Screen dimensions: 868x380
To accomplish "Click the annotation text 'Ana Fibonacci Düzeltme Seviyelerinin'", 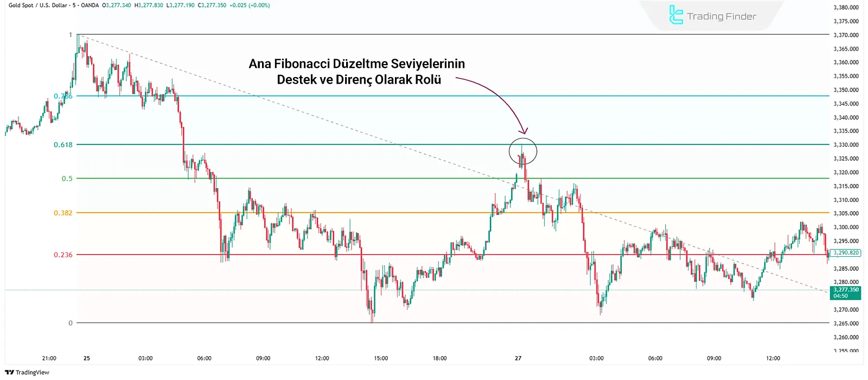I will coord(356,64).
